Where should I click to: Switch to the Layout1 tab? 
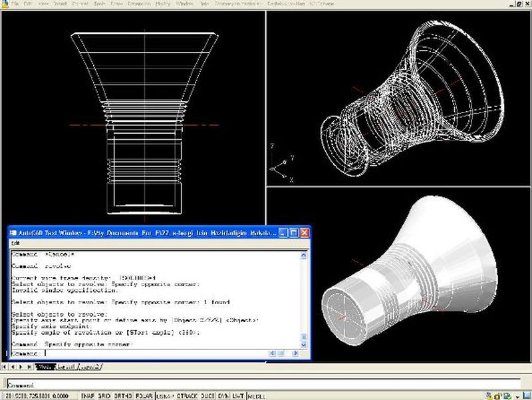[67, 367]
